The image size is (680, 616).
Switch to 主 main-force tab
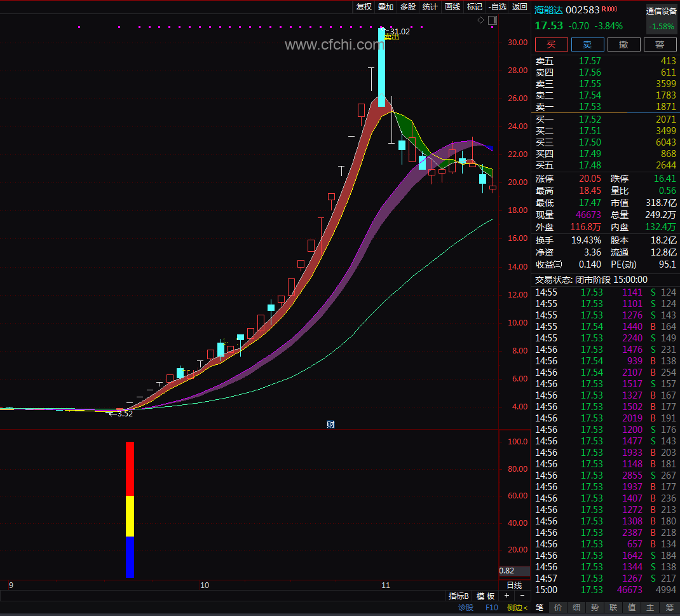coord(650,607)
